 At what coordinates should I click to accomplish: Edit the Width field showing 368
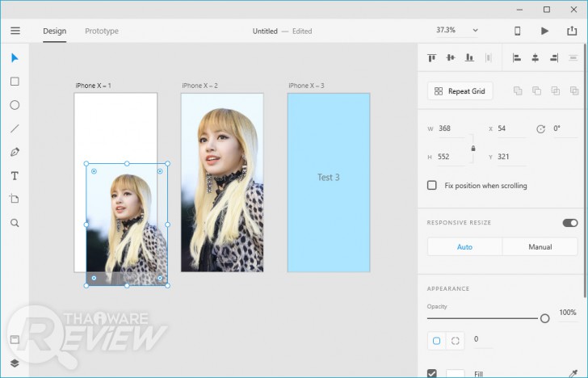tap(451, 128)
